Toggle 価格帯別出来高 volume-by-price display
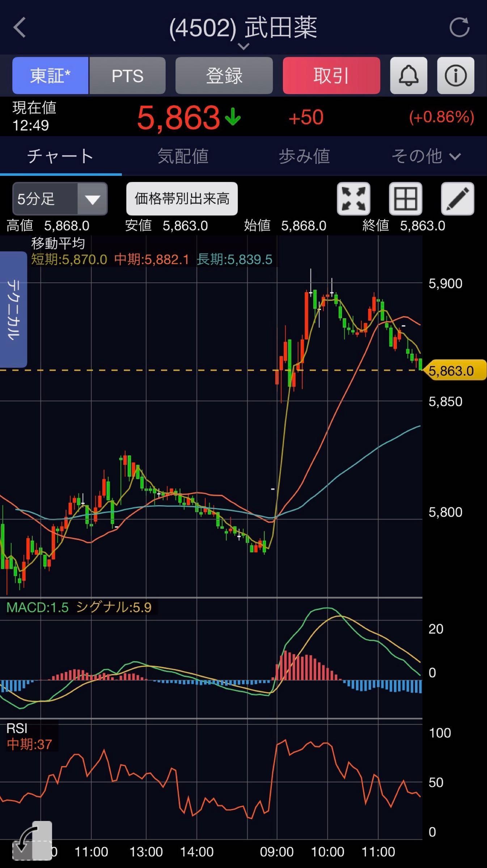The image size is (487, 868). click(182, 199)
